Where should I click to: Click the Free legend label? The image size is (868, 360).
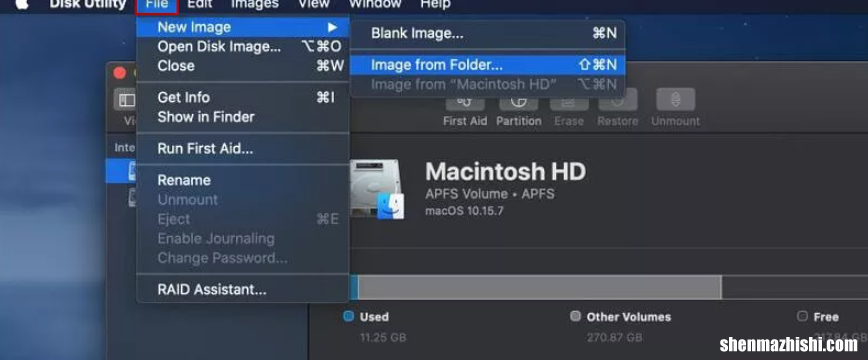pos(826,317)
